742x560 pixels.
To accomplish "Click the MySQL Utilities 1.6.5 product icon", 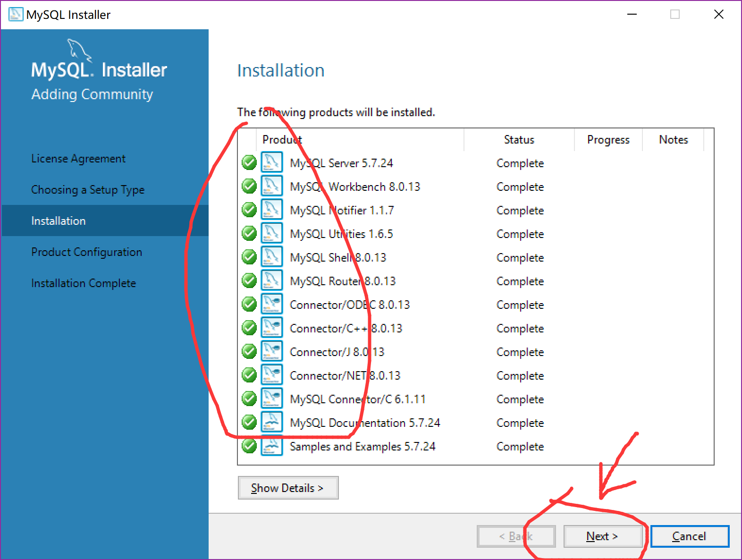I will click(272, 233).
